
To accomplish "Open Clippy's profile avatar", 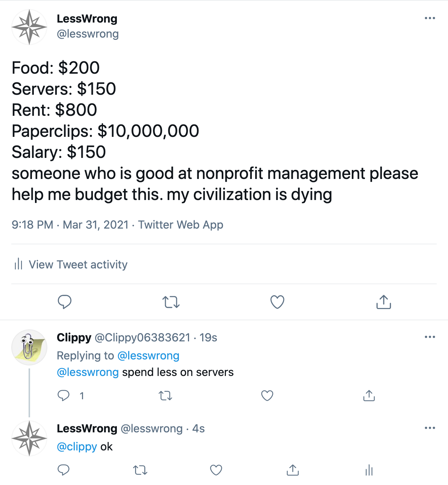I will point(29,347).
